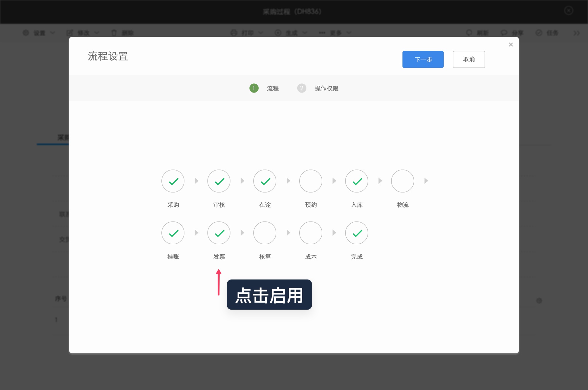Disable the 发票 workflow step
The height and width of the screenshot is (390, 588).
(x=219, y=233)
